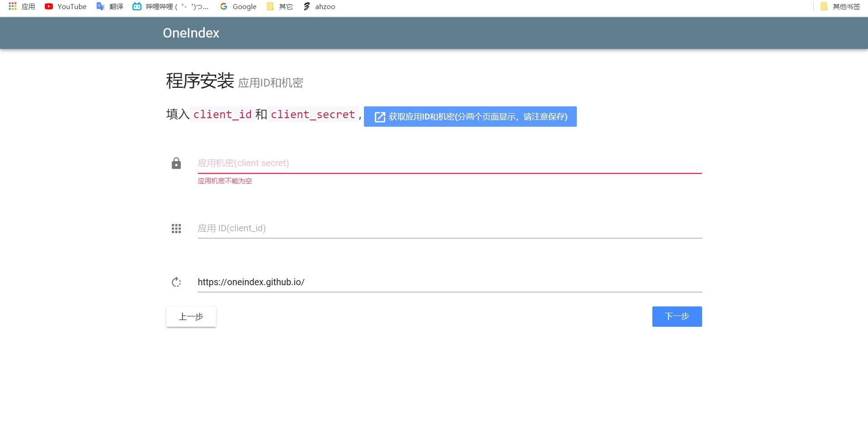Click the OneIndex title in header
Image resolution: width=868 pixels, height=425 pixels.
coord(191,33)
